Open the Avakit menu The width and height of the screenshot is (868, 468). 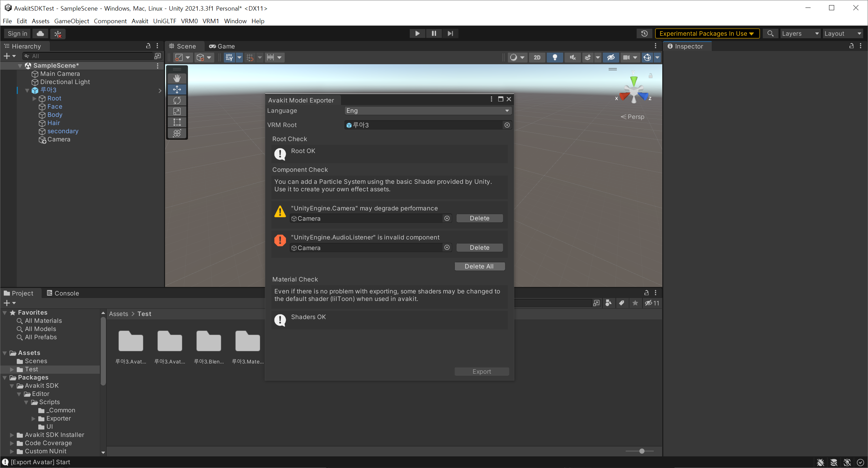(140, 21)
